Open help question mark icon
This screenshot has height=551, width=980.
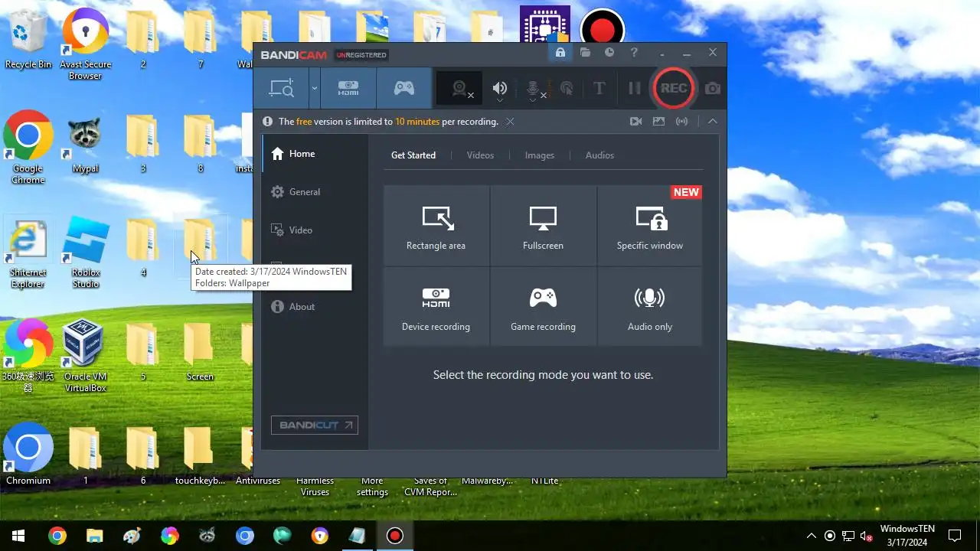pyautogui.click(x=634, y=53)
